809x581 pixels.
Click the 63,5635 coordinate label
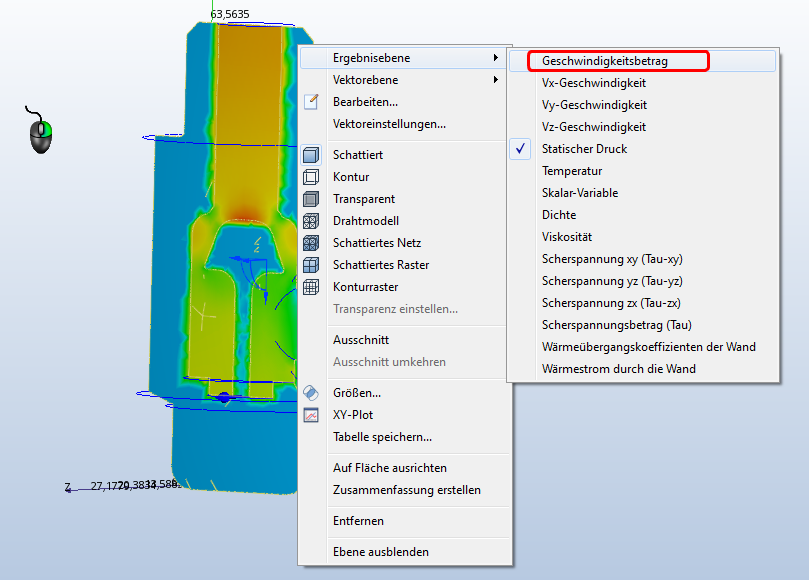click(x=230, y=14)
